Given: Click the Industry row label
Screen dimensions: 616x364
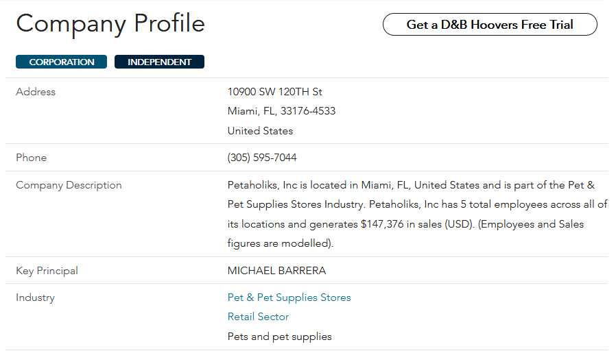Looking at the screenshot, I should (x=36, y=298).
